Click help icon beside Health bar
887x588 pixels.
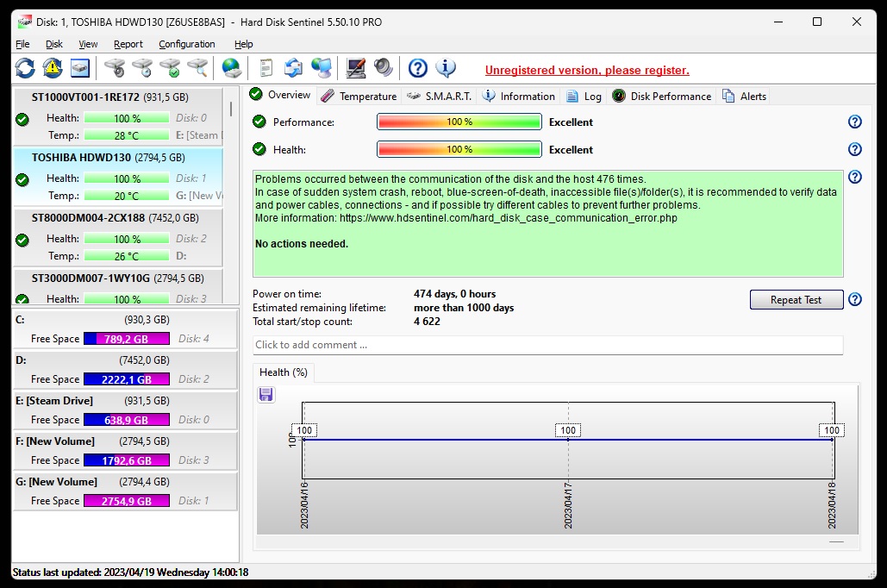point(855,149)
